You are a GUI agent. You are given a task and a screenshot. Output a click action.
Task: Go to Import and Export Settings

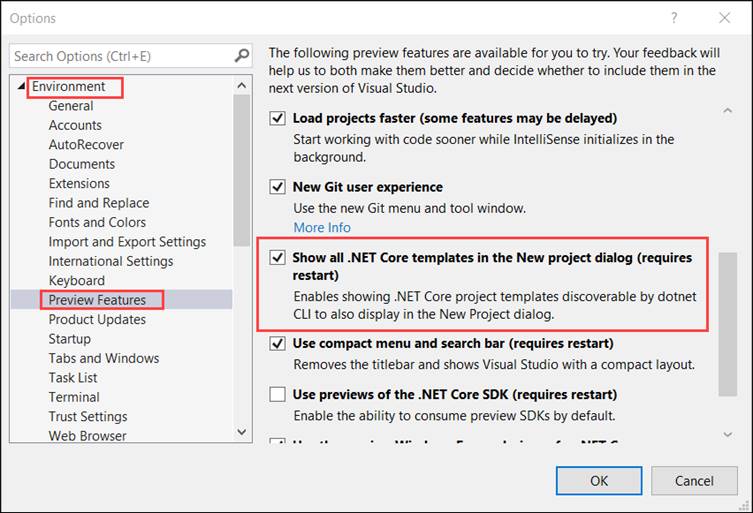127,242
